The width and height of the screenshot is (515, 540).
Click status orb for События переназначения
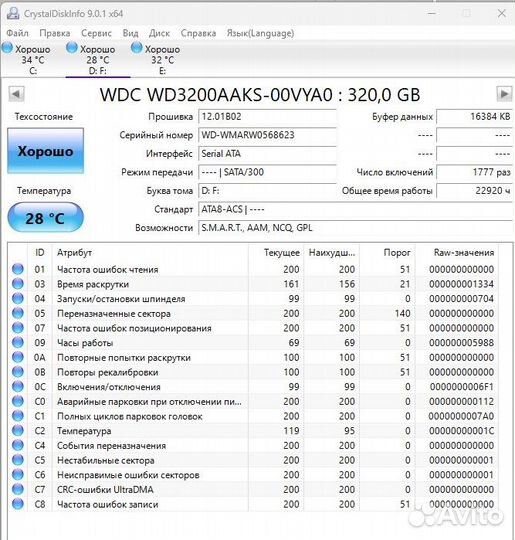click(18, 445)
